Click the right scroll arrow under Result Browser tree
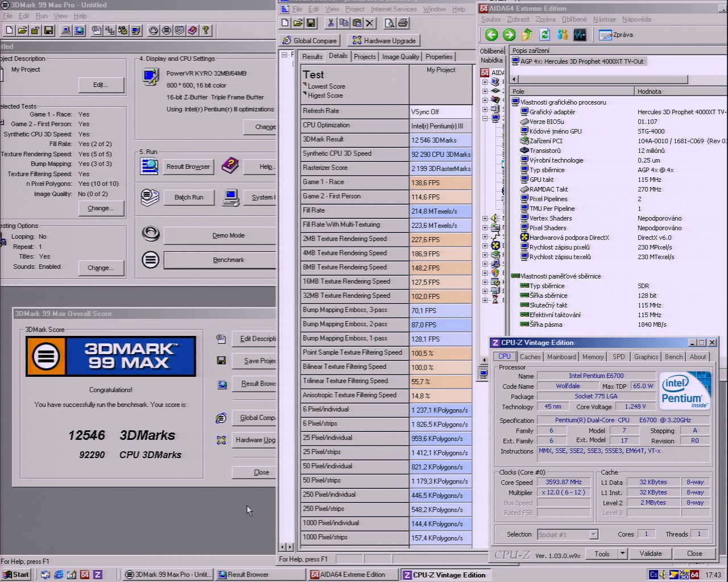Screen dimensions: 728x582 (x=291, y=547)
